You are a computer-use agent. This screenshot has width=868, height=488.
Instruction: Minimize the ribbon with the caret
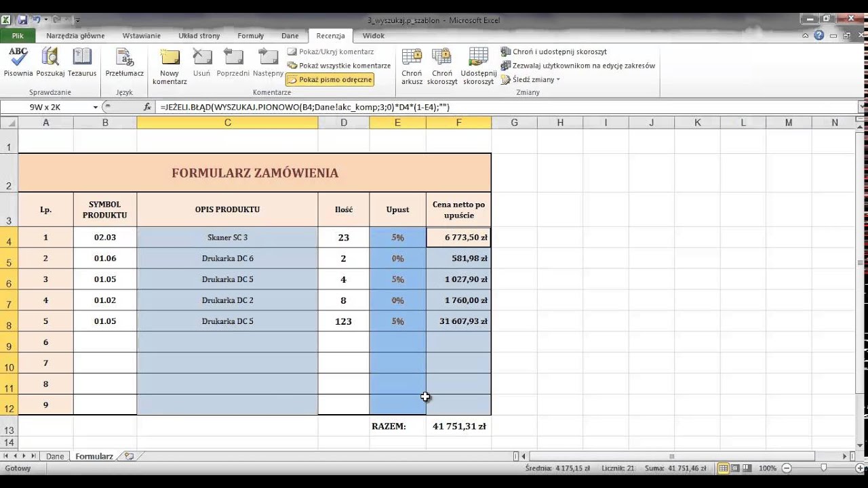[806, 36]
